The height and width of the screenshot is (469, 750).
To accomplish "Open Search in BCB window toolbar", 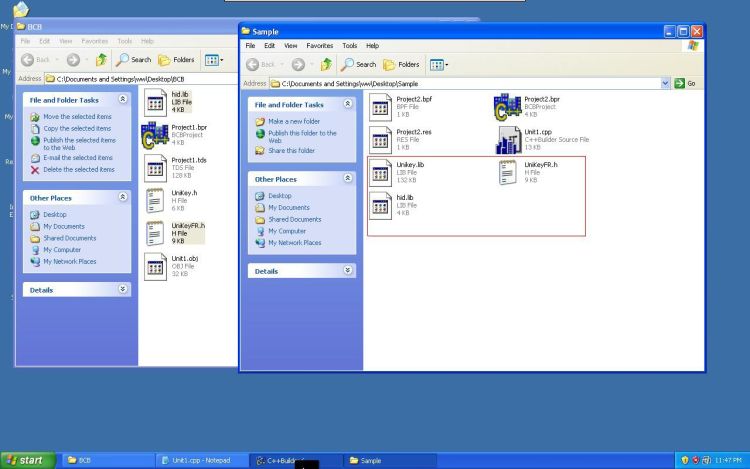I will point(133,60).
